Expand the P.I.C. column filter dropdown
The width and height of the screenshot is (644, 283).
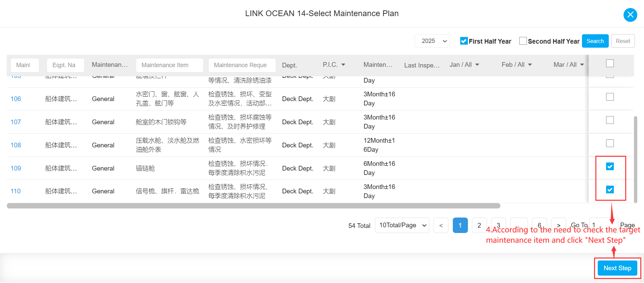(x=343, y=65)
